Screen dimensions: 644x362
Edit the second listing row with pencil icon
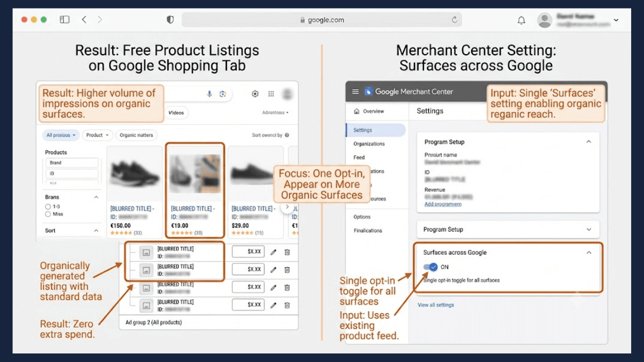tap(273, 270)
